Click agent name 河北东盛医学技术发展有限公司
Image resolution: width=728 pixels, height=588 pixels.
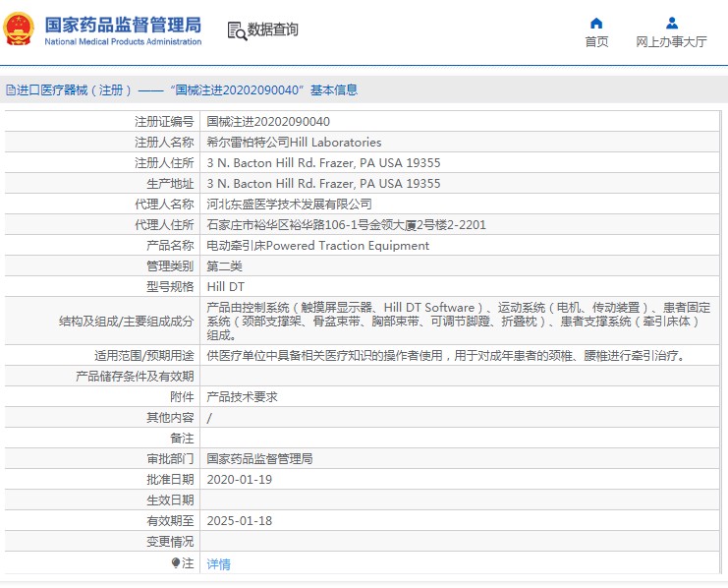pyautogui.click(x=289, y=205)
